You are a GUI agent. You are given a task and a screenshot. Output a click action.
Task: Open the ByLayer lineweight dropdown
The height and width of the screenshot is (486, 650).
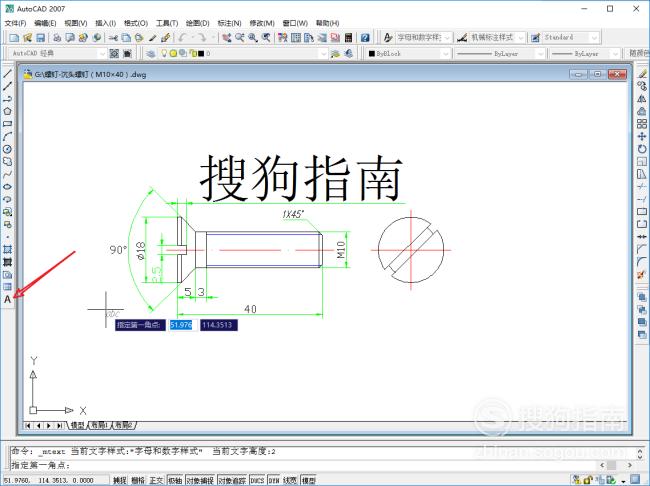tap(616, 53)
